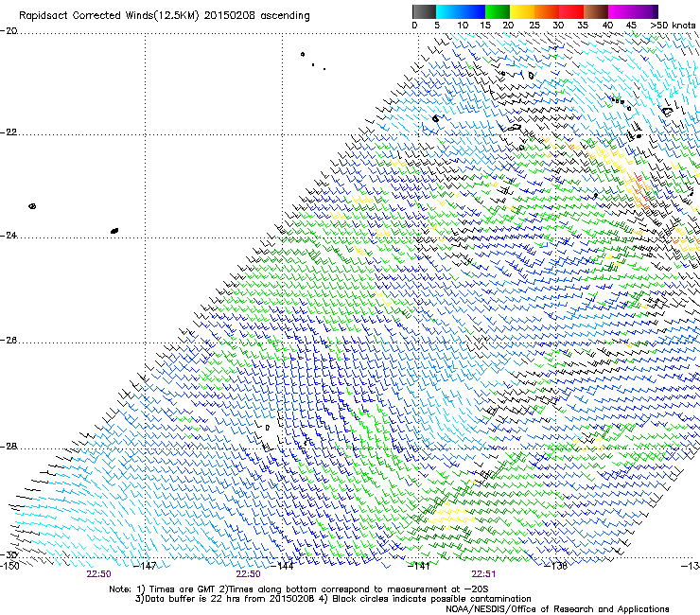
Task: Click the blue 10-15 knots legend segment
Action: coord(473,11)
